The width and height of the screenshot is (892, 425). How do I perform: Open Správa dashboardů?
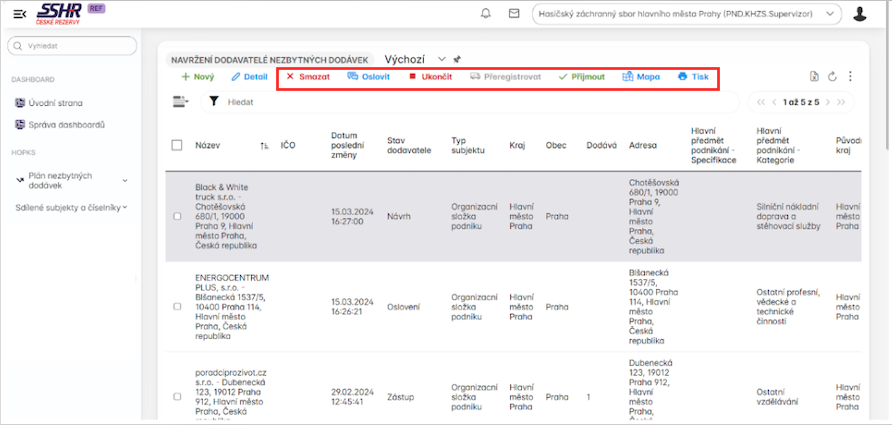68,125
